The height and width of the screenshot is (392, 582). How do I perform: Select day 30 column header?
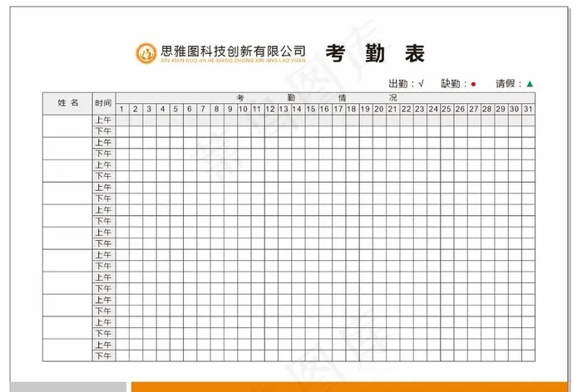point(515,109)
